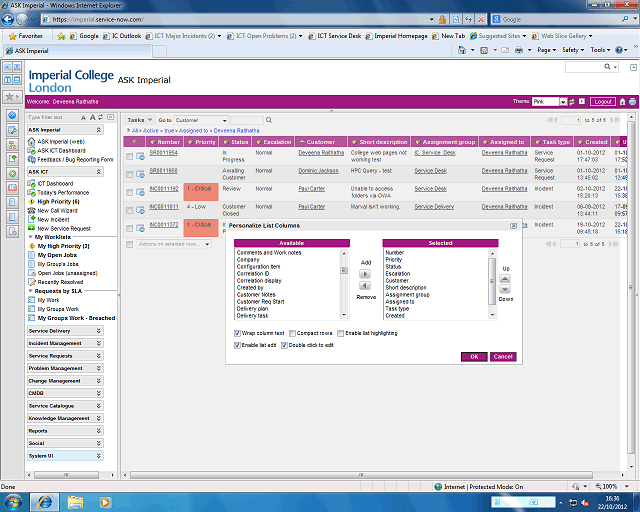Enable the Compact rows checkbox
The height and width of the screenshot is (512, 640).
pos(292,332)
